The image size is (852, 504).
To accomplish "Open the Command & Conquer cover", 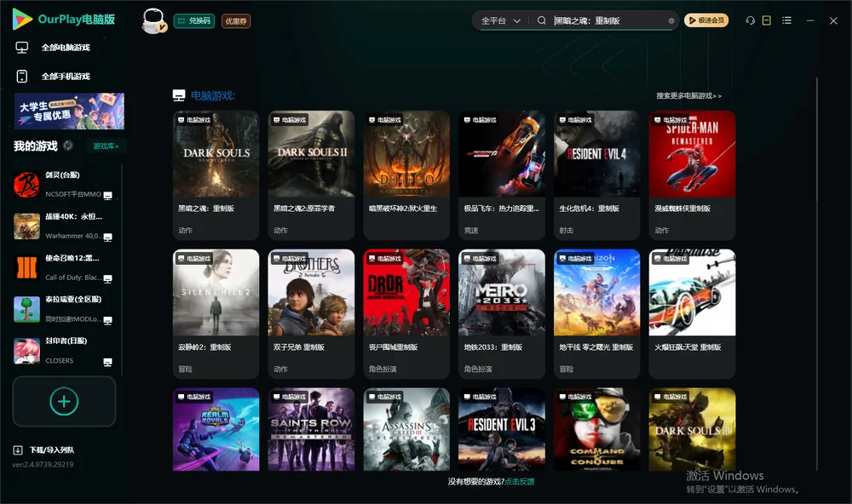I will coord(597,429).
